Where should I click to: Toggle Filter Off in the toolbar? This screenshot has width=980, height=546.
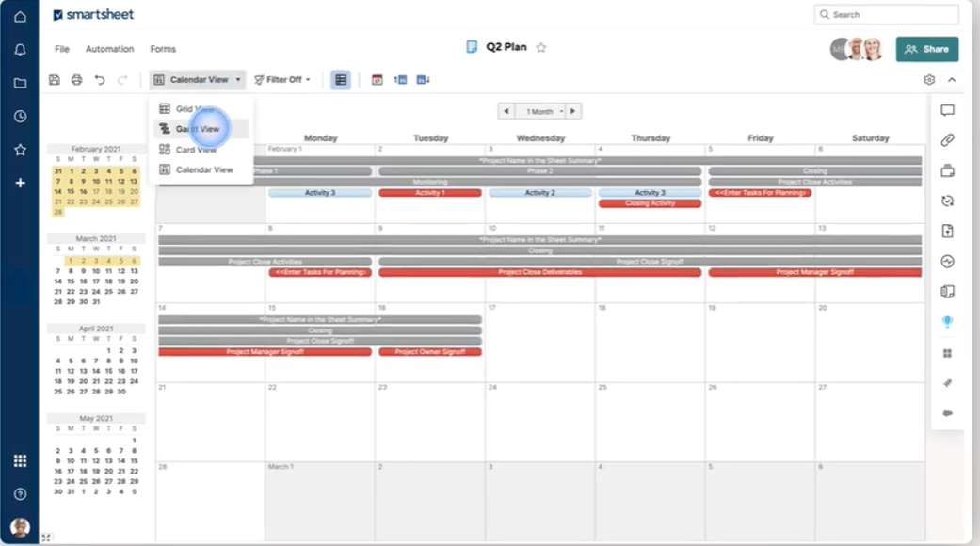tap(281, 79)
